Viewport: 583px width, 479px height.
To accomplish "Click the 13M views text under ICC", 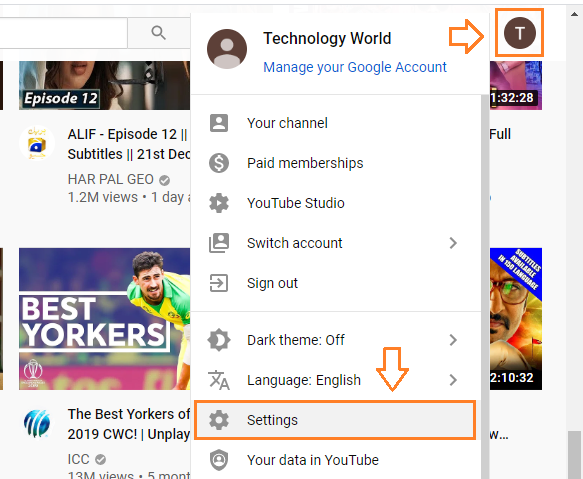I will tap(100, 475).
